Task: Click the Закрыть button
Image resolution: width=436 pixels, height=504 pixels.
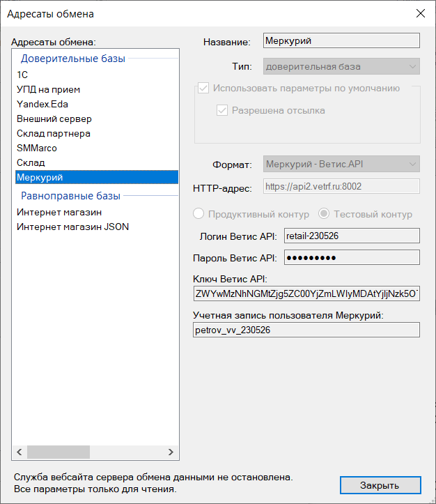Action: point(380,485)
